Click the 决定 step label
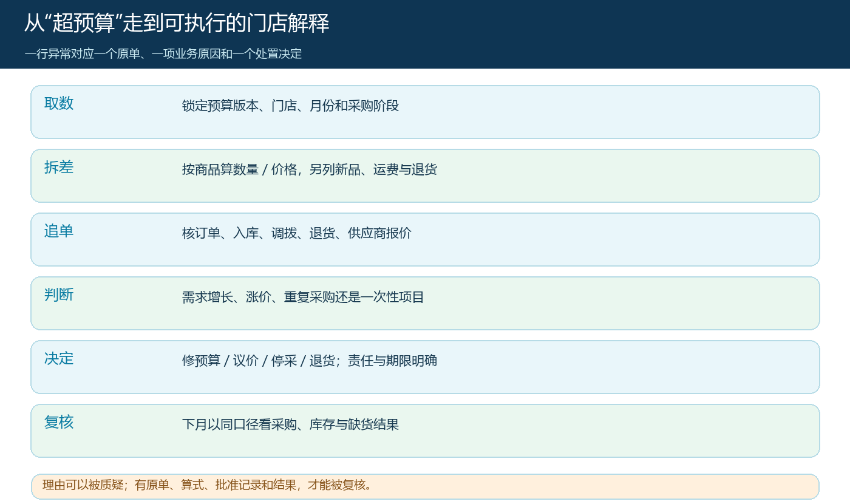 point(59,358)
